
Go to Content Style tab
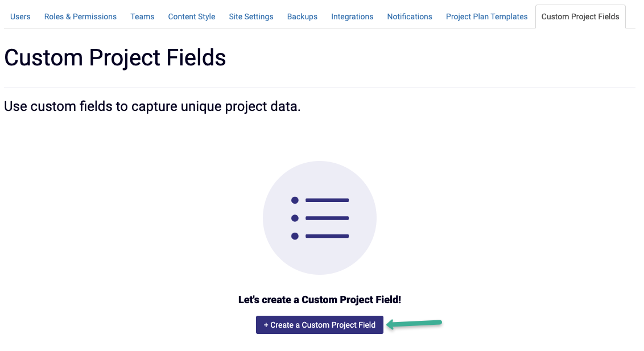(x=191, y=17)
